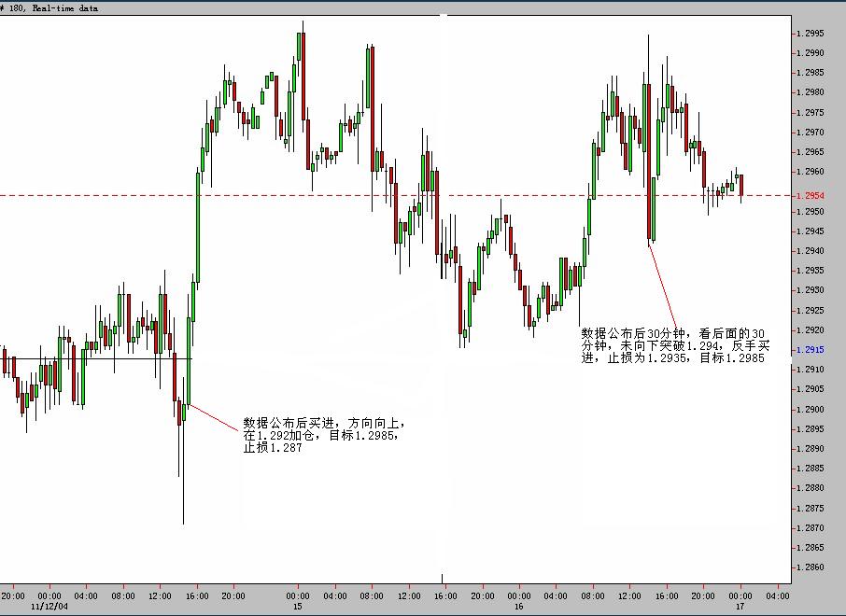The width and height of the screenshot is (846, 616).
Task: Select the black horizontal line near 1.2915
Action: click(96, 358)
